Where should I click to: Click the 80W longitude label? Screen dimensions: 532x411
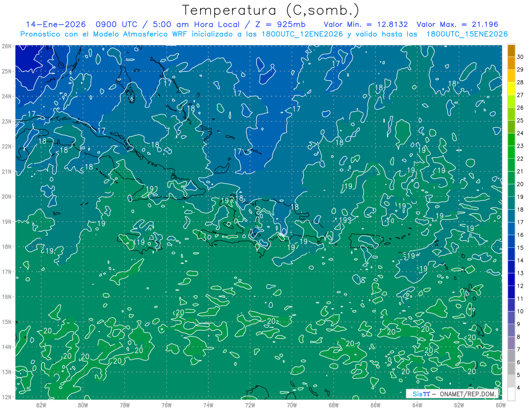pos(83,405)
